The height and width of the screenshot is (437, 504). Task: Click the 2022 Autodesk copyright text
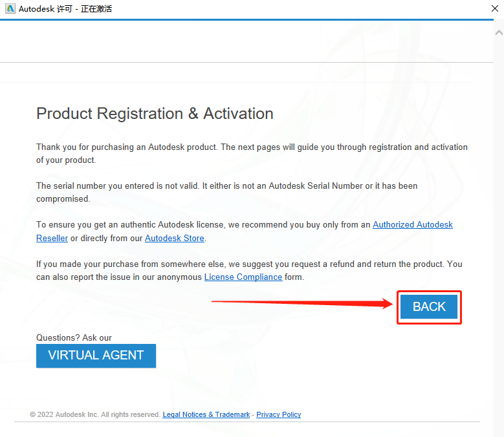point(95,414)
